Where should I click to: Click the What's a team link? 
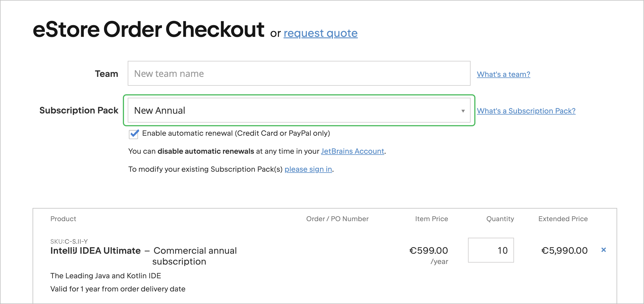coord(503,74)
